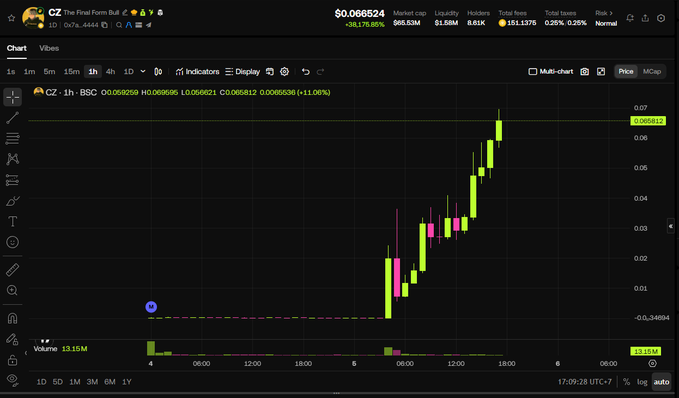679x398 pixels.
Task: Undo last chart action
Action: click(306, 71)
